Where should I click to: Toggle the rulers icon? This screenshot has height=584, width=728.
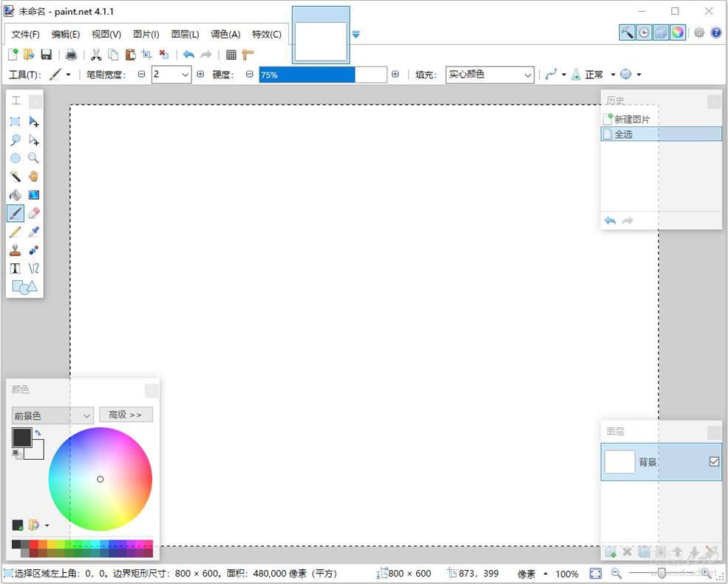pos(248,54)
